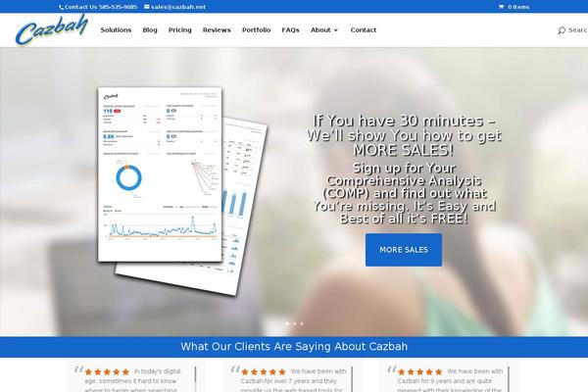This screenshot has width=588, height=392.
Task: Open the Solutions menu item
Action: coord(116,30)
